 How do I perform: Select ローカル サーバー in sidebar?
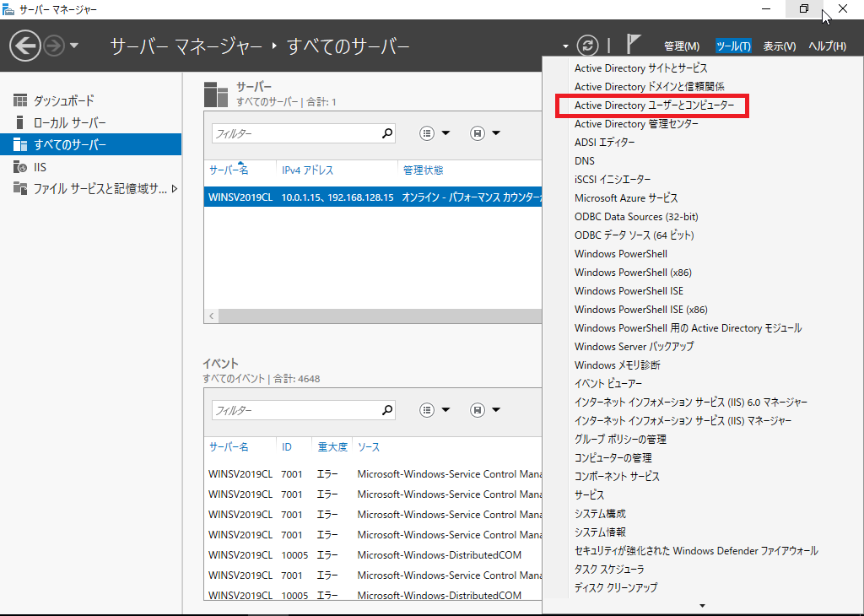(x=91, y=122)
